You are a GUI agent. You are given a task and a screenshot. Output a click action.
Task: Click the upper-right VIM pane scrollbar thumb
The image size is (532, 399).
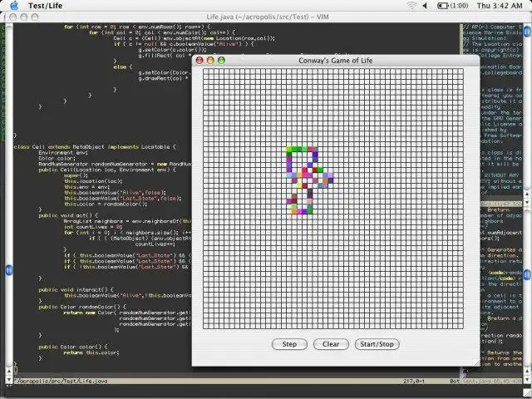527,32
